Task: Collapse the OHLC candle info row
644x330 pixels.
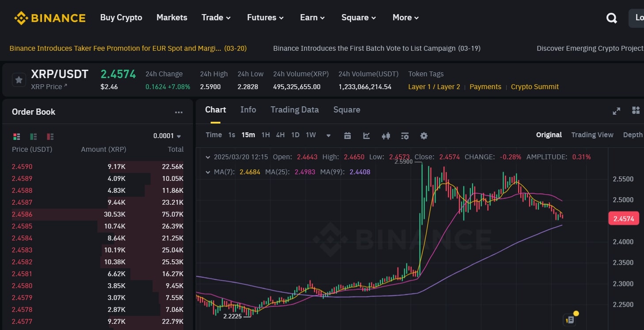Action: [x=208, y=157]
